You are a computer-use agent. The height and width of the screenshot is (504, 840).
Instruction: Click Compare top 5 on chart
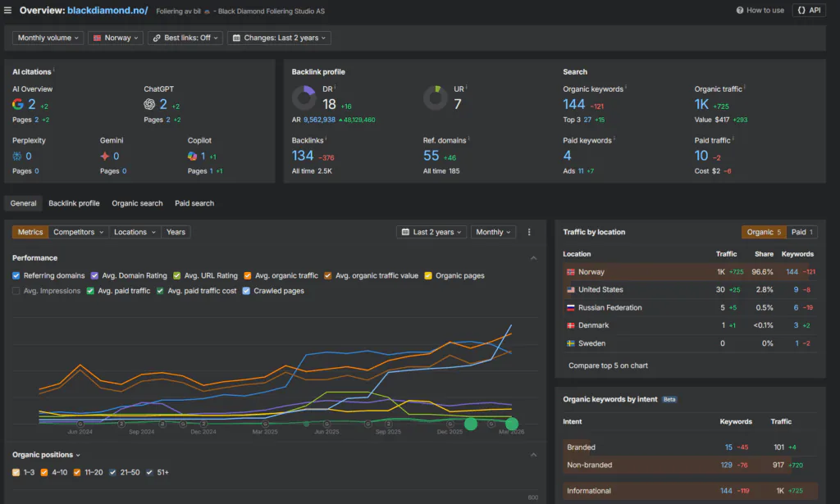click(608, 366)
